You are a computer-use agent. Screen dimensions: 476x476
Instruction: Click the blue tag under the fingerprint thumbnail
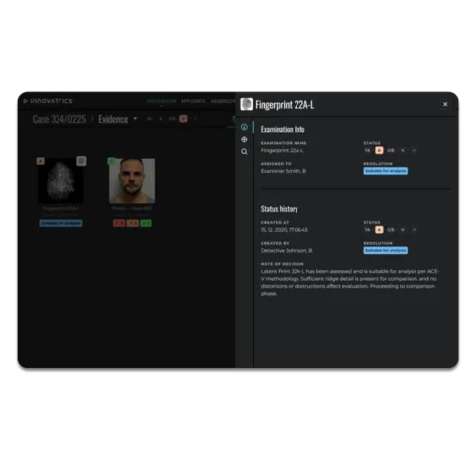coord(60,223)
